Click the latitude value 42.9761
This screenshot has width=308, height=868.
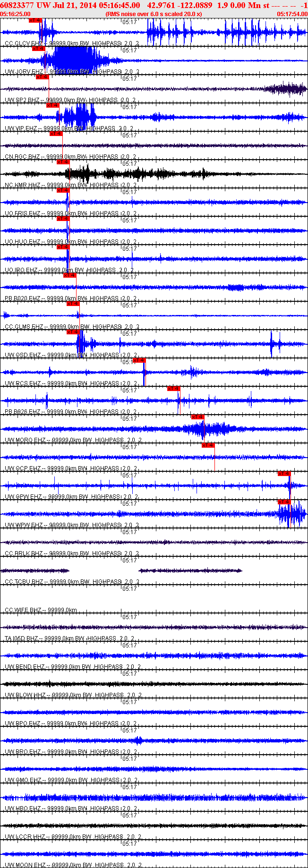[x=161, y=5]
